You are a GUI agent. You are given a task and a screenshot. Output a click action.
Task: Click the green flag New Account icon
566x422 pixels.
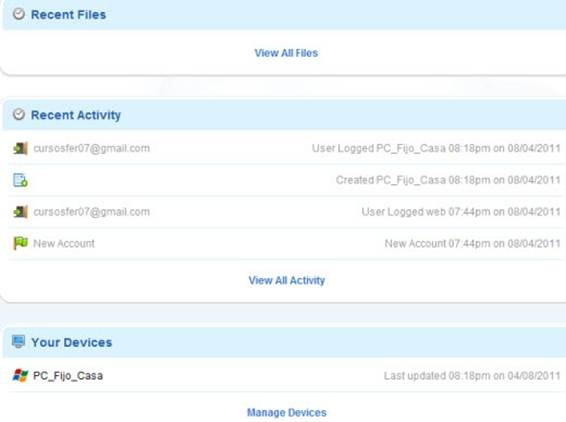tap(21, 243)
